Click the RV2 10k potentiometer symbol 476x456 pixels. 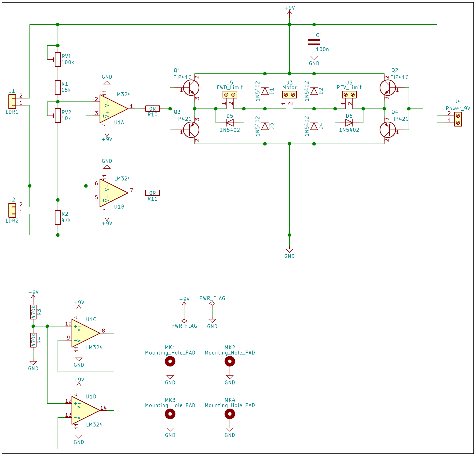coord(58,116)
